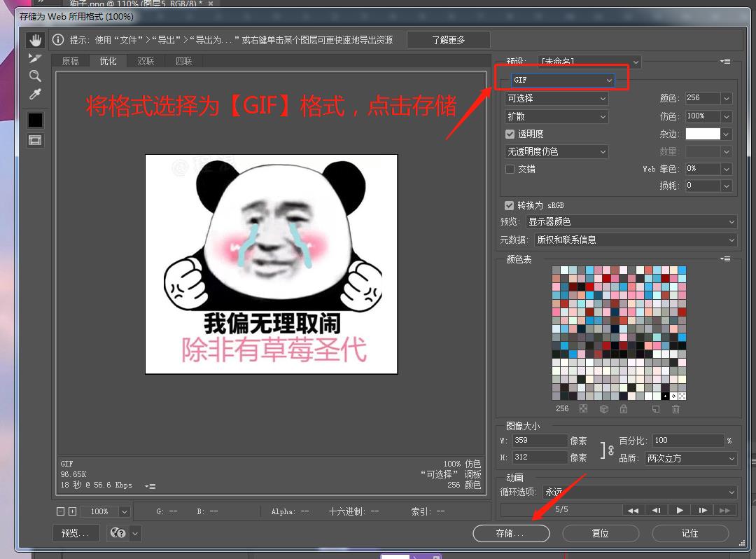This screenshot has height=559, width=756.
Task: Select the Hand tool
Action: coord(35,40)
